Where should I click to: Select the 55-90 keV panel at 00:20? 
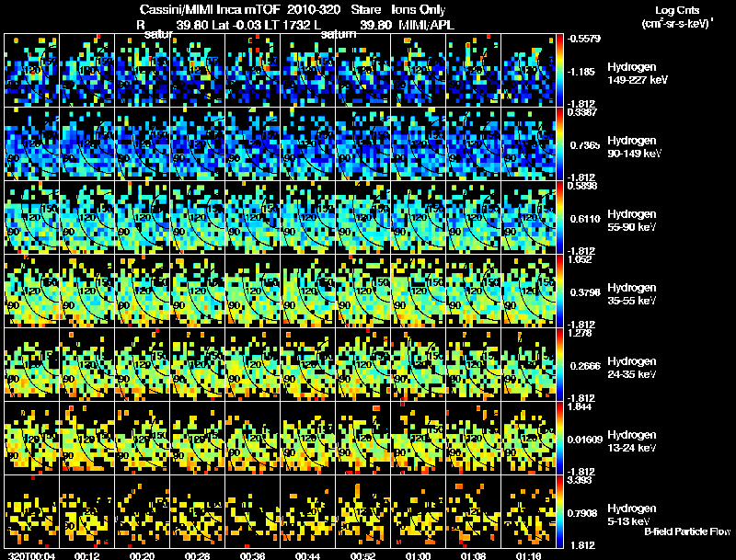click(143, 218)
